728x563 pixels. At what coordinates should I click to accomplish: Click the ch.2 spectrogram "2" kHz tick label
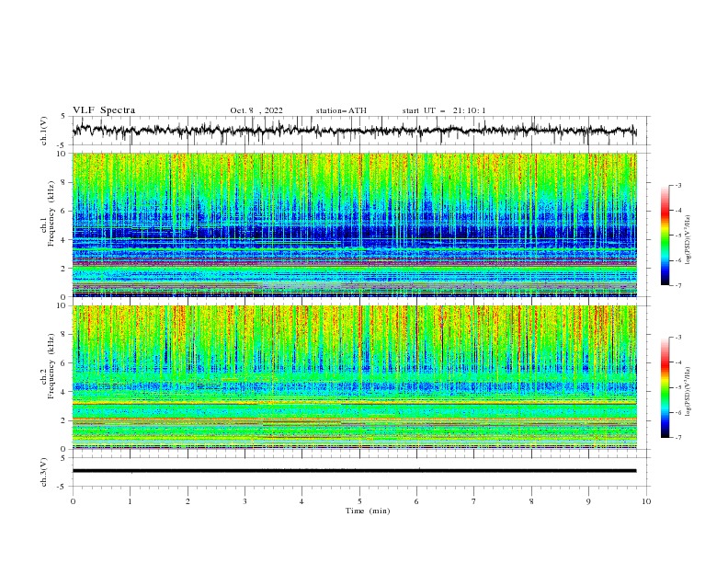[x=64, y=420]
